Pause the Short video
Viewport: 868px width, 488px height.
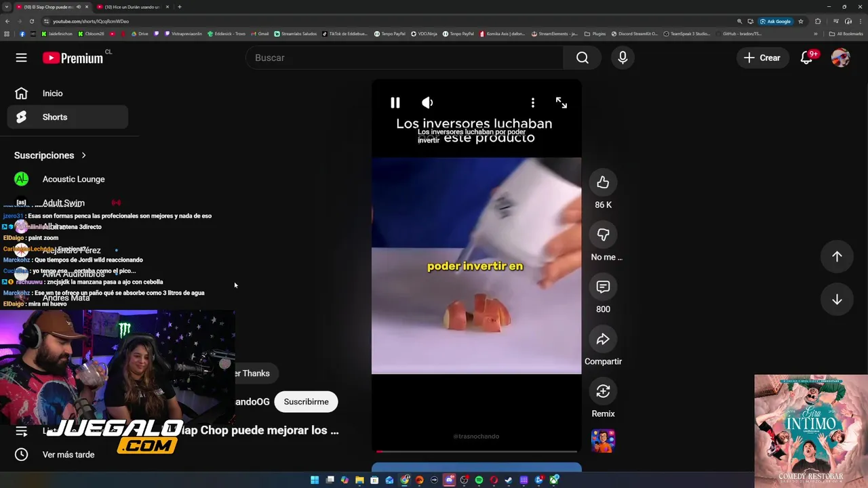coord(395,102)
